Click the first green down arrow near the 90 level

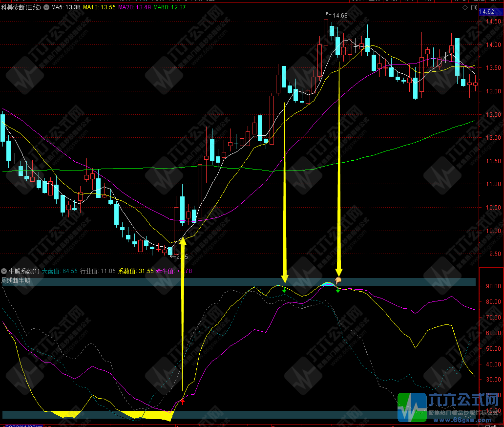click(x=284, y=290)
